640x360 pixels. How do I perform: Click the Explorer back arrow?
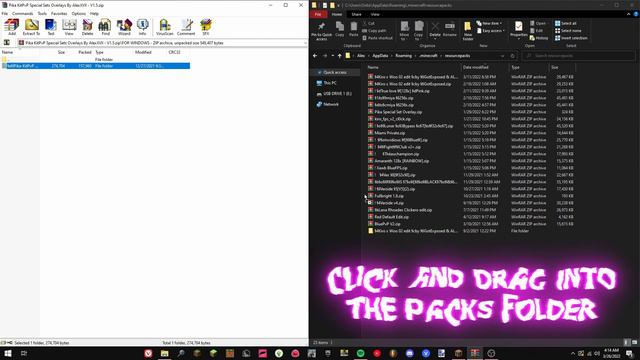tap(315, 56)
